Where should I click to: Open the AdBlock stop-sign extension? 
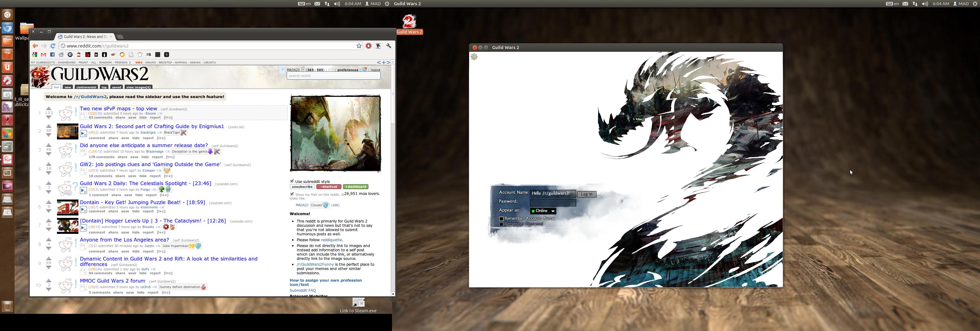pos(368,46)
